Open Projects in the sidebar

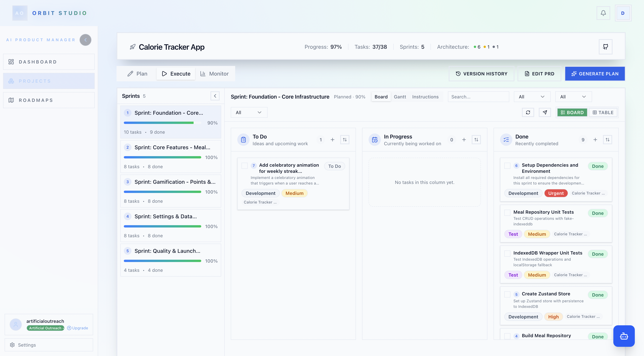coord(49,81)
